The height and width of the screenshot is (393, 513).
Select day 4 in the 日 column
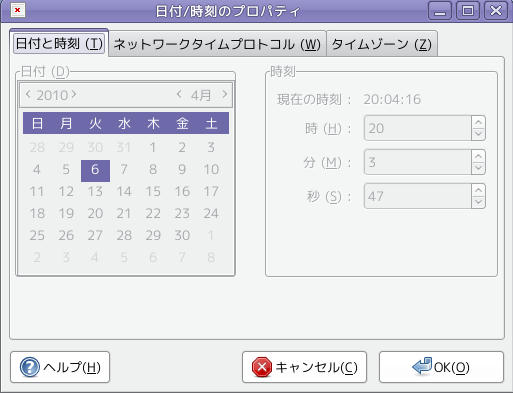[x=37, y=170]
